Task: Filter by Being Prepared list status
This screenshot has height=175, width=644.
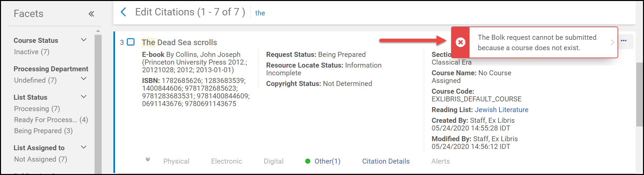Action: pyautogui.click(x=43, y=131)
